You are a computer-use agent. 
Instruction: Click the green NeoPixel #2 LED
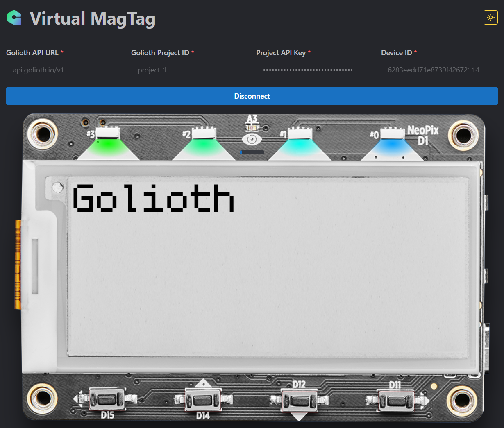click(203, 144)
